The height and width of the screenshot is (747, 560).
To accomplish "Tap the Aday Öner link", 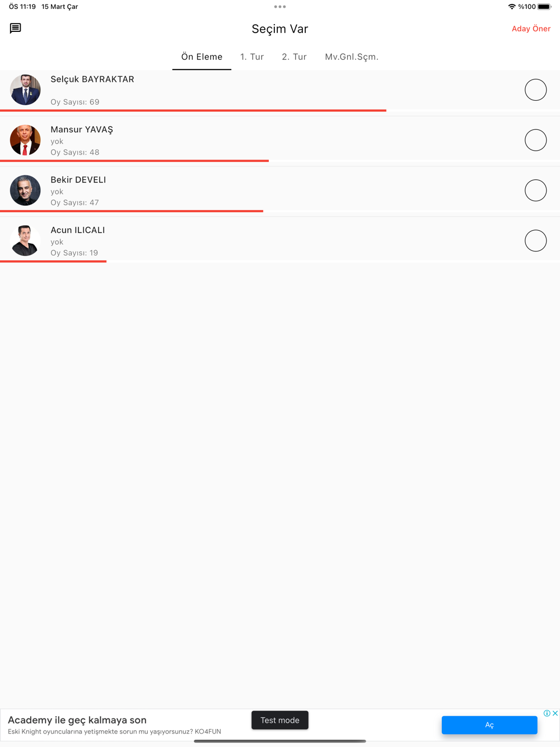I will [x=531, y=29].
